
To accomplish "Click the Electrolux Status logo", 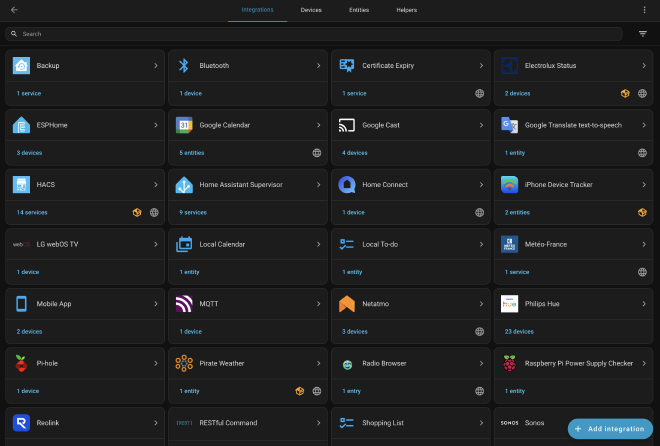I will click(x=509, y=66).
